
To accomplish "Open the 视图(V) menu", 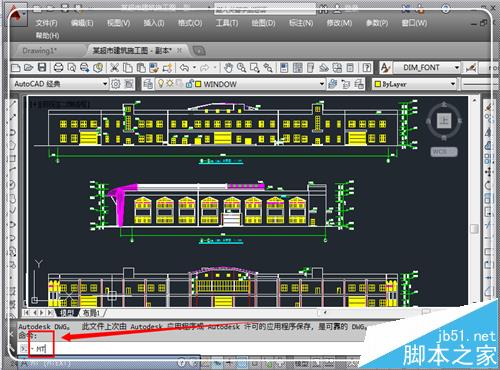I will click(118, 23).
